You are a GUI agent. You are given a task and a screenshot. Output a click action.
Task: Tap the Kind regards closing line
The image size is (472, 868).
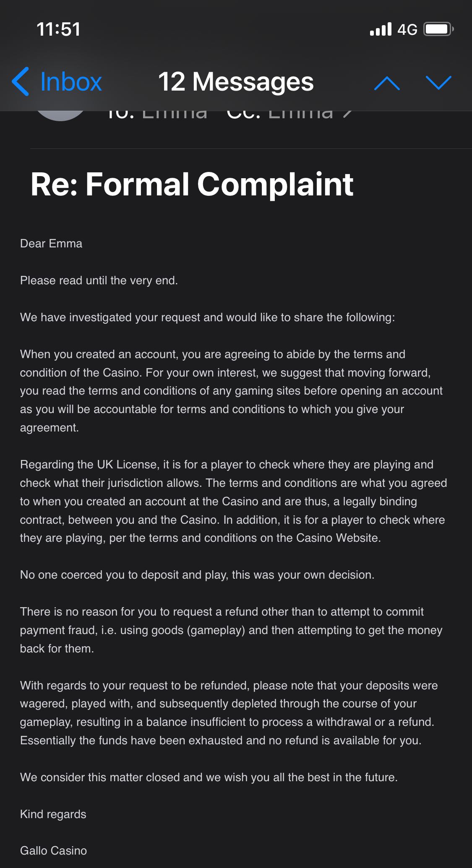(x=53, y=814)
